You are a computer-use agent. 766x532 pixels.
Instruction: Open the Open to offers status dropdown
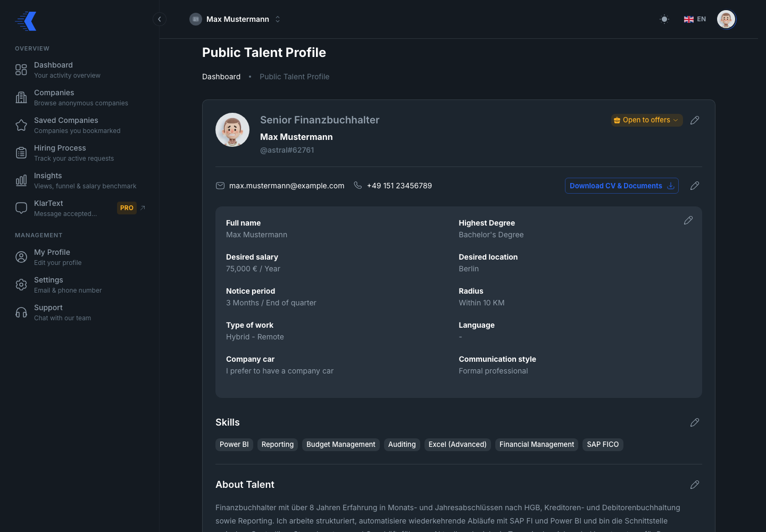pyautogui.click(x=647, y=120)
